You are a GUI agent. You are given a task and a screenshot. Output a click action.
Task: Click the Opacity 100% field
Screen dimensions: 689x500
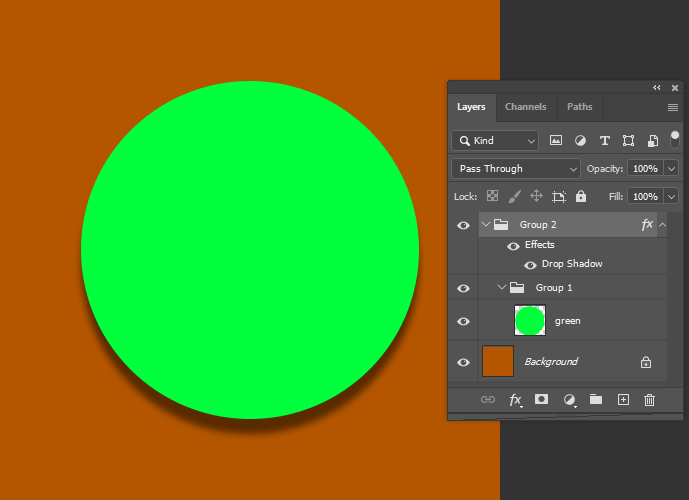click(x=645, y=169)
